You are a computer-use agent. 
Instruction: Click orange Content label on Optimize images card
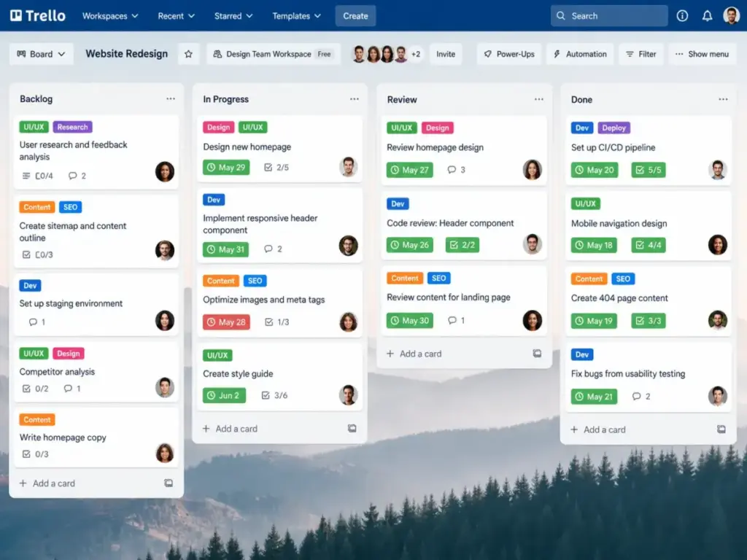click(220, 281)
